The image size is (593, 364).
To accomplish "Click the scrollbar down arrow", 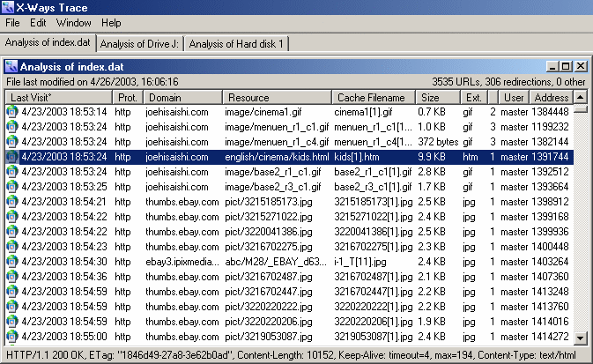I will click(581, 338).
